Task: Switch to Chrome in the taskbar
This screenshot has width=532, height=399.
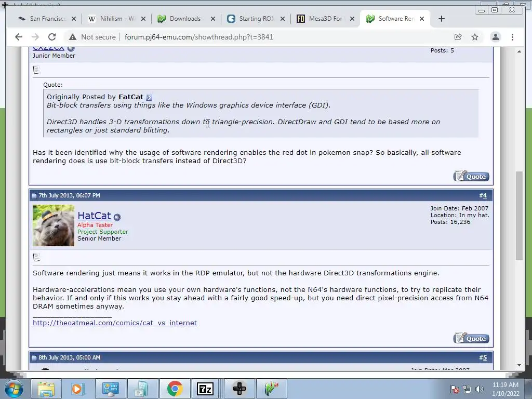Action: pos(175,389)
